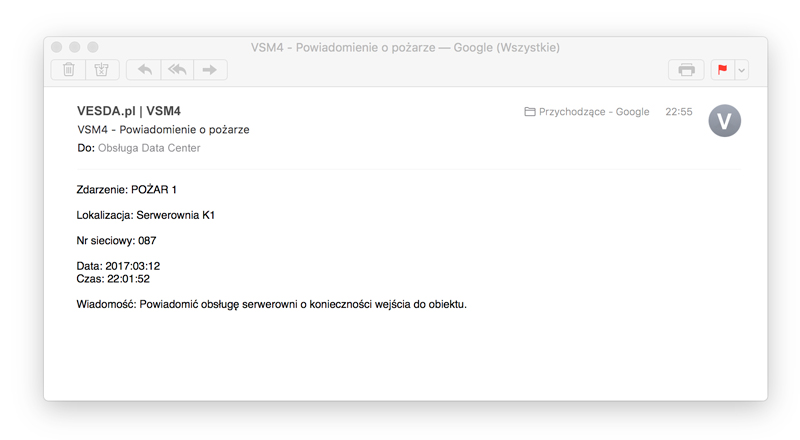
Task: Print the email using the printer icon
Action: point(686,69)
